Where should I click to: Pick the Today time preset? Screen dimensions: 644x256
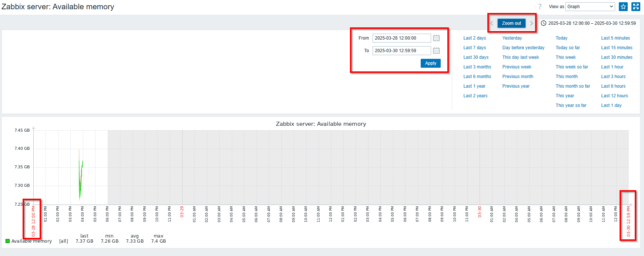(561, 38)
